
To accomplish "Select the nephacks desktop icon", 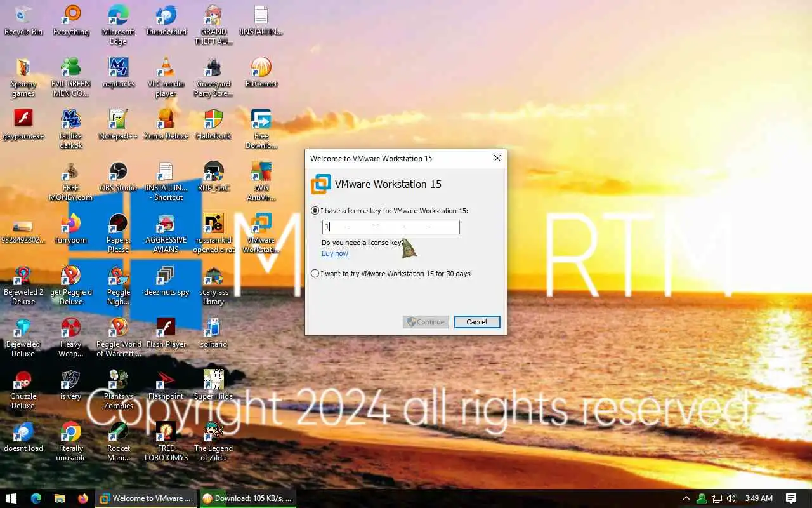I will [x=118, y=72].
